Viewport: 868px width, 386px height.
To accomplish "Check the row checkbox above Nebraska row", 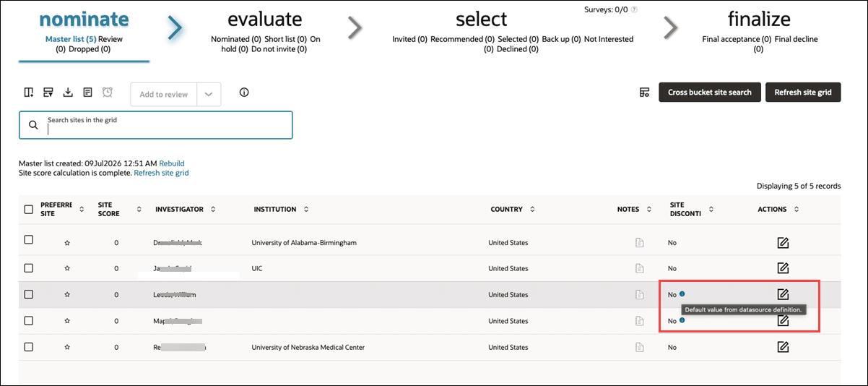I will [29, 320].
